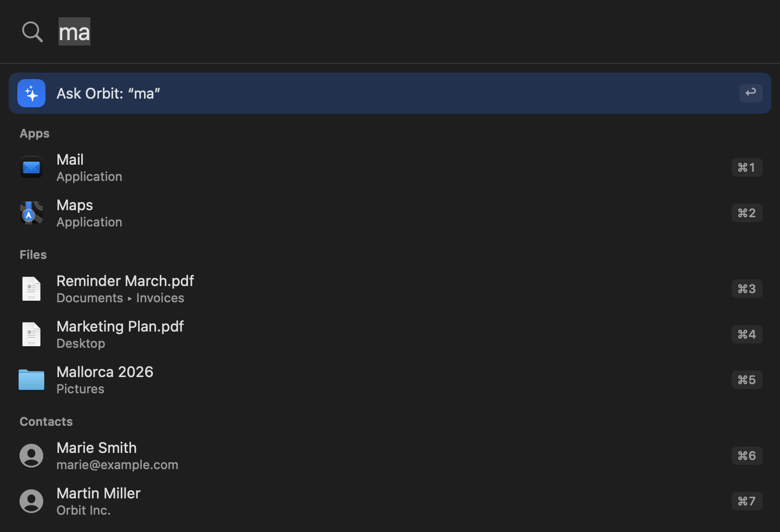Image resolution: width=780 pixels, height=532 pixels.
Task: Click the Files section header
Action: (x=33, y=255)
